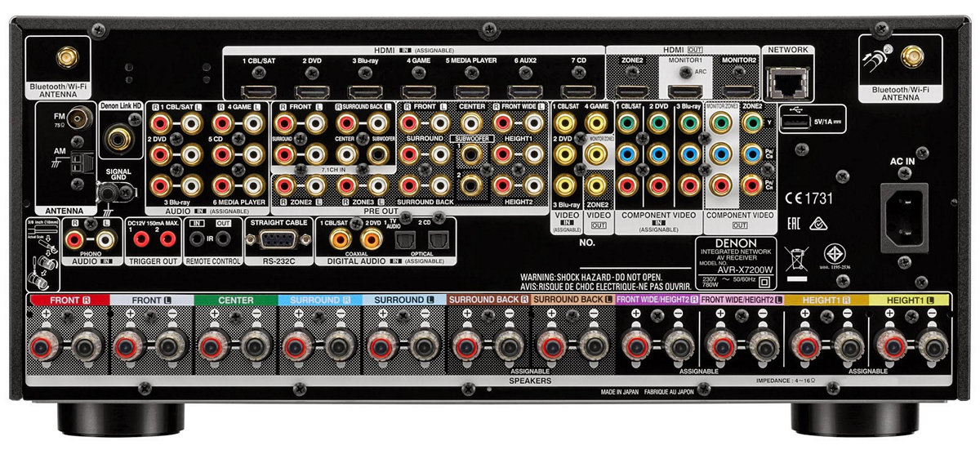Viewport: 980px width, 450px height.
Task: Click the DENON logo on the model plate
Action: 735,244
